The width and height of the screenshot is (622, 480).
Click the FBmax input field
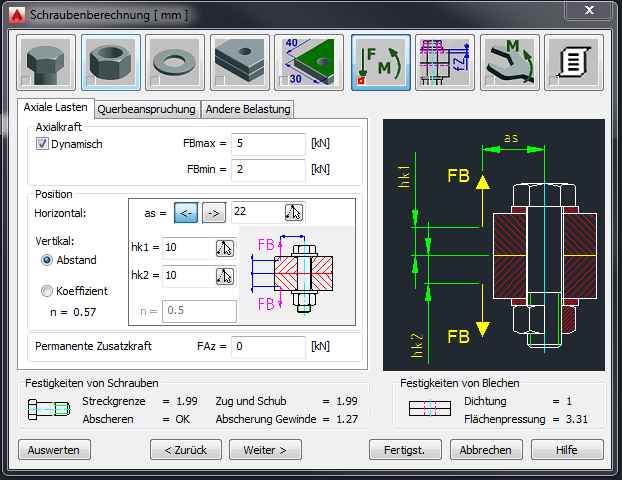point(269,144)
